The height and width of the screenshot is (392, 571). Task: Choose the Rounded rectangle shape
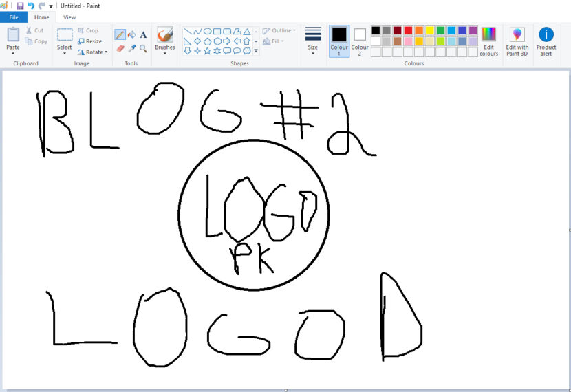tap(227, 32)
